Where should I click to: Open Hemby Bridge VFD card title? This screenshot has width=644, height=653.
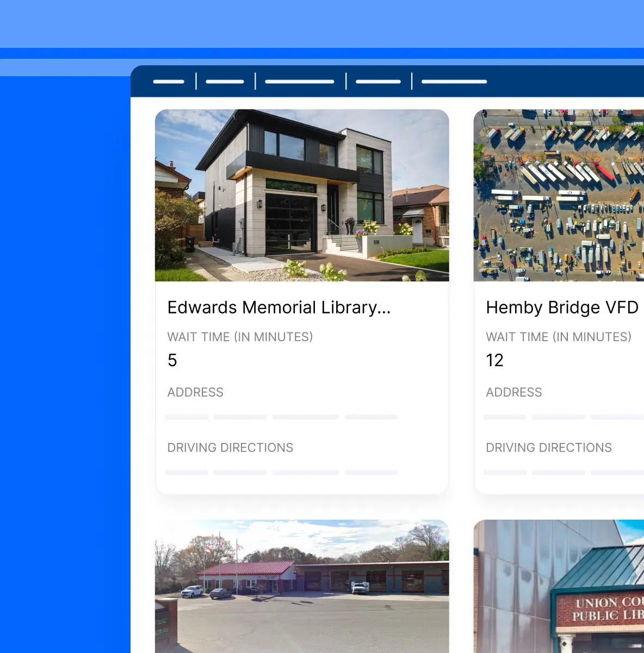pyautogui.click(x=562, y=307)
